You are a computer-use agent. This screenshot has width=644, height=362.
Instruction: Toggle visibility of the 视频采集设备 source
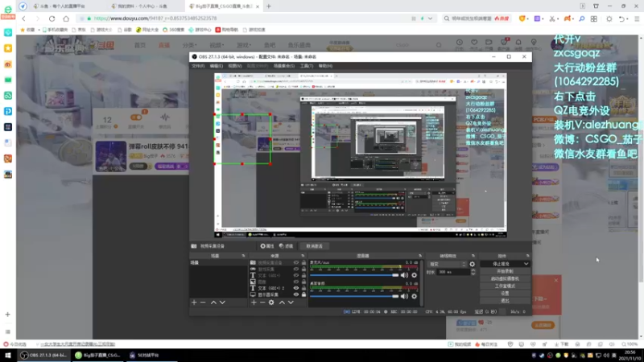tap(295, 263)
